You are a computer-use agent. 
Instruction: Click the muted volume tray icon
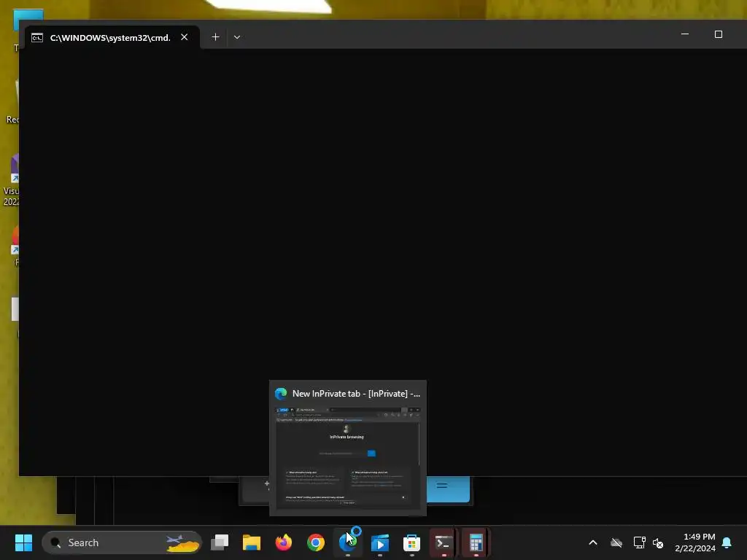coord(658,542)
